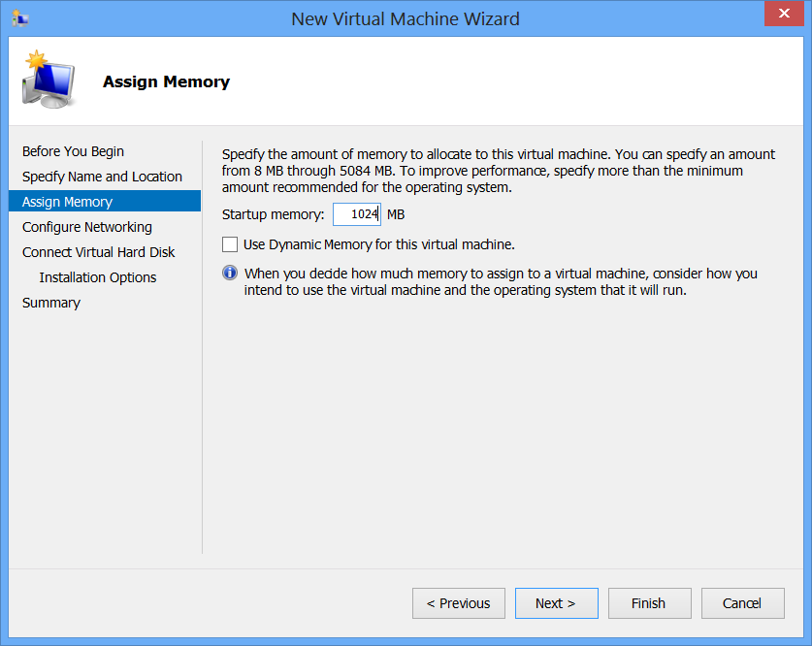Click the Startup memory label
812x646 pixels.
(273, 214)
